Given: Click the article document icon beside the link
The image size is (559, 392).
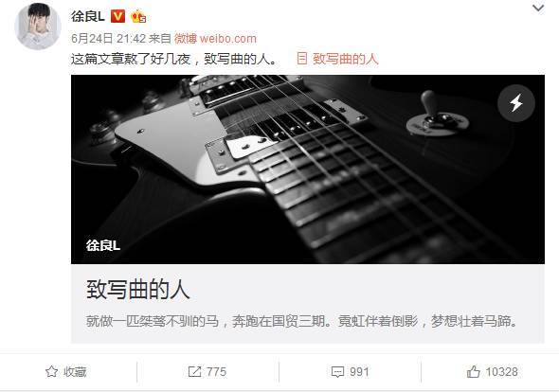Looking at the screenshot, I should tap(301, 59).
